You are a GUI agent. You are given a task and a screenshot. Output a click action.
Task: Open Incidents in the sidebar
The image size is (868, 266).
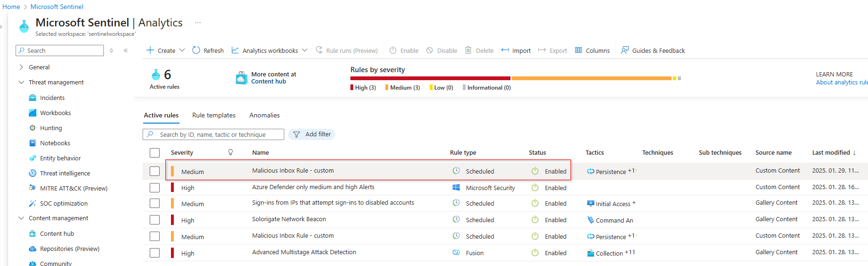(52, 98)
